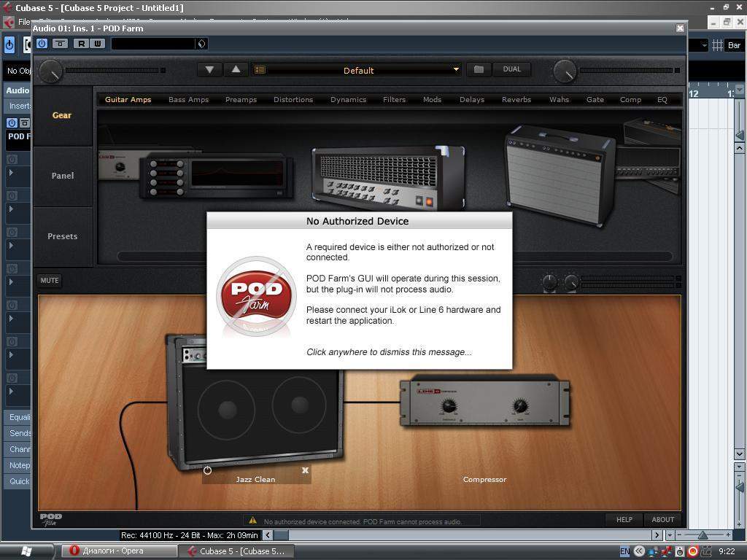
Task: Select the next preset with up arrow
Action: click(236, 69)
